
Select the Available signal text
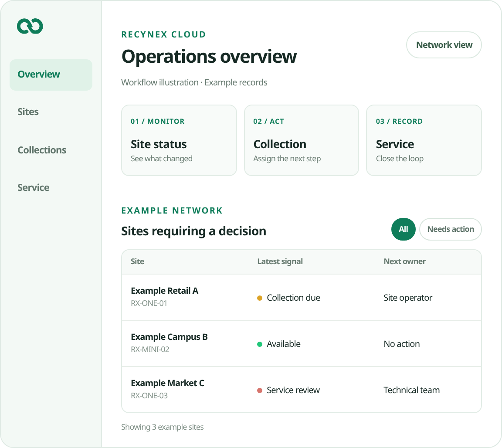tap(284, 344)
